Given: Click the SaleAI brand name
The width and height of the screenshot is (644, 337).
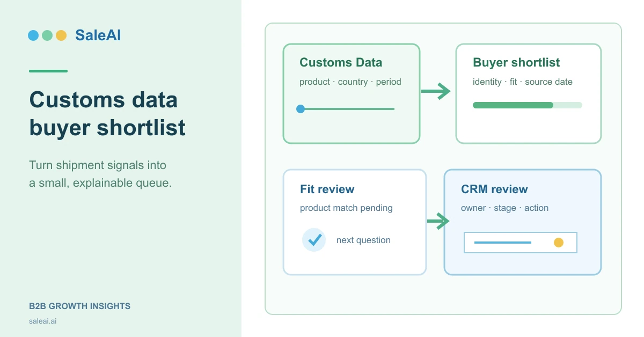Looking at the screenshot, I should [x=98, y=35].
